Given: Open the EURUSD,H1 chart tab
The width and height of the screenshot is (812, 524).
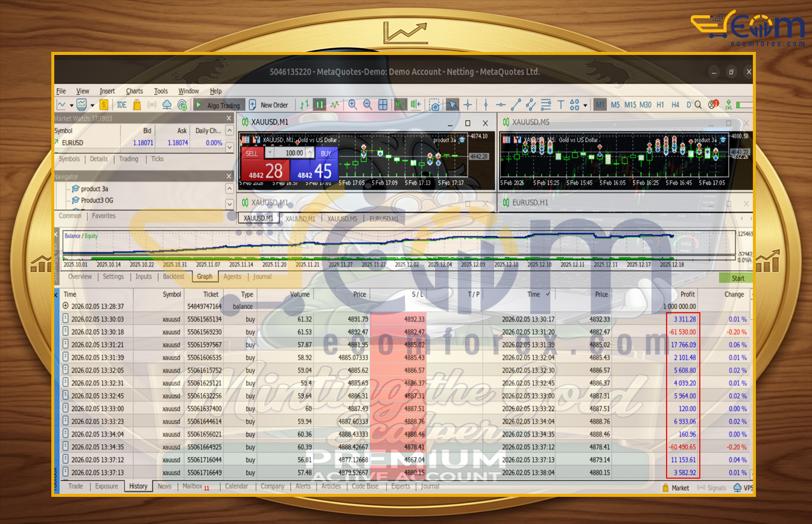Looking at the screenshot, I should click(x=384, y=219).
